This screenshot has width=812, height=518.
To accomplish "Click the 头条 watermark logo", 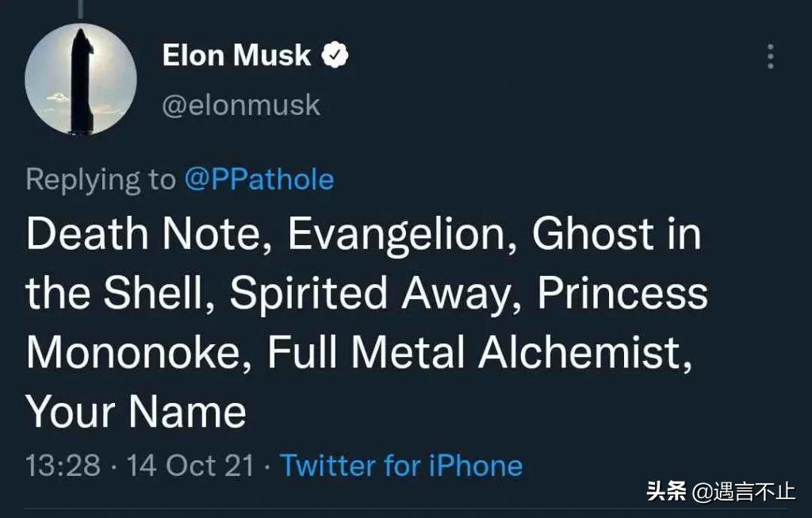I will (665, 491).
